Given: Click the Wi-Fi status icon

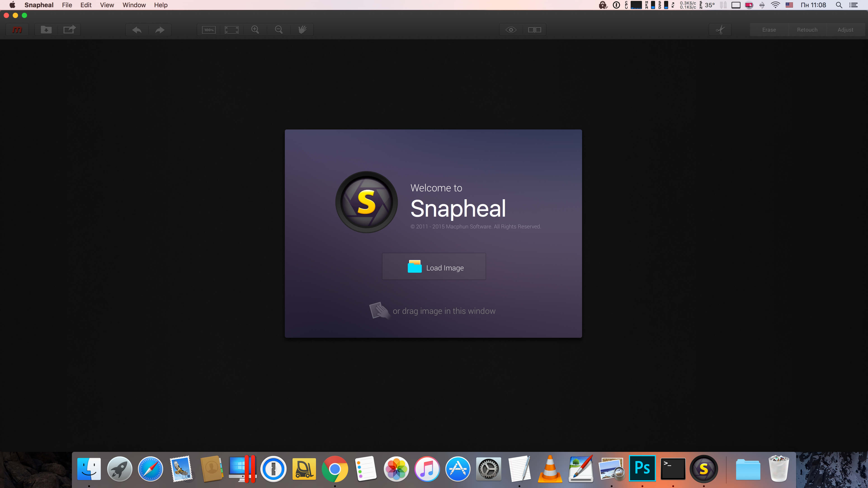Looking at the screenshot, I should [x=775, y=5].
